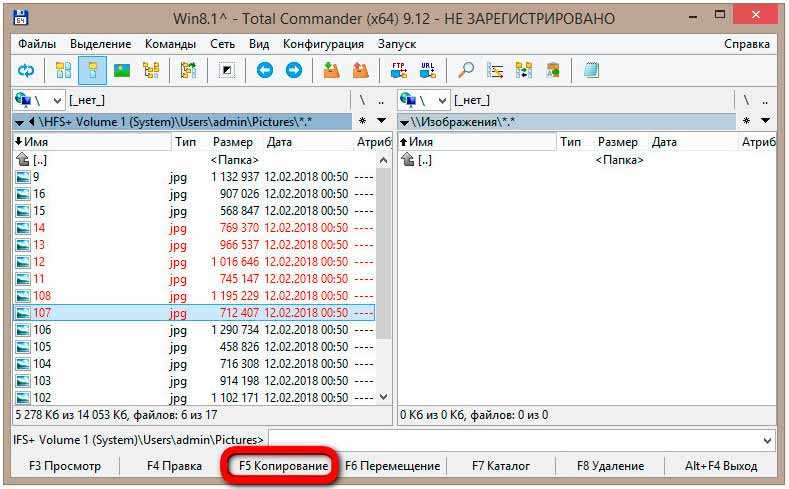Viewport: 789px width, 489px height.
Task: Expand the command line history dropdown
Action: tap(767, 441)
